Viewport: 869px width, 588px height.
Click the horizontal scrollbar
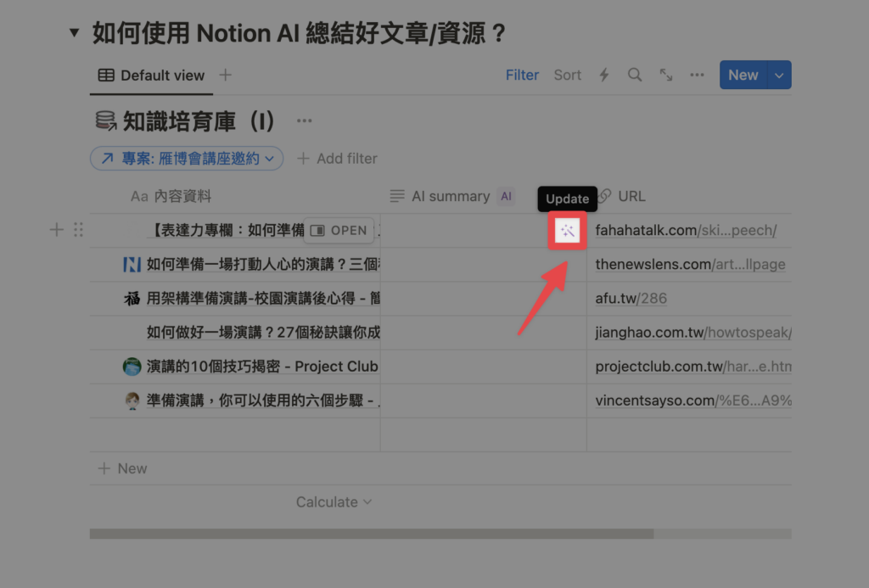tap(372, 534)
